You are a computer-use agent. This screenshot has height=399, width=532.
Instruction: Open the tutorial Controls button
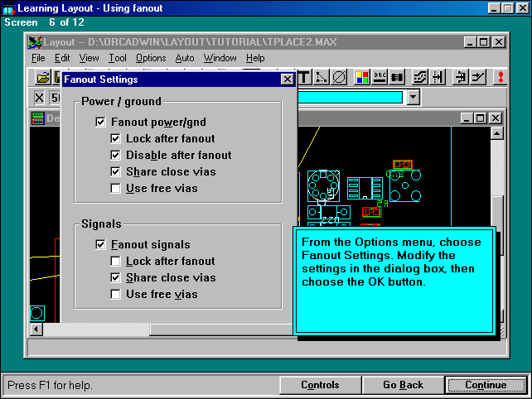tap(320, 385)
